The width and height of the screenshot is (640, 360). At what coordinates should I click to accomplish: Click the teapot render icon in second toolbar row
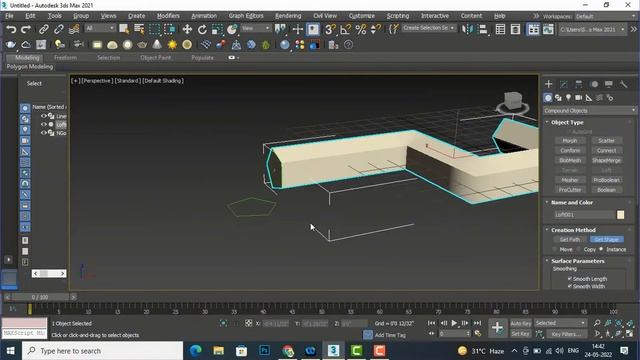(x=11, y=44)
